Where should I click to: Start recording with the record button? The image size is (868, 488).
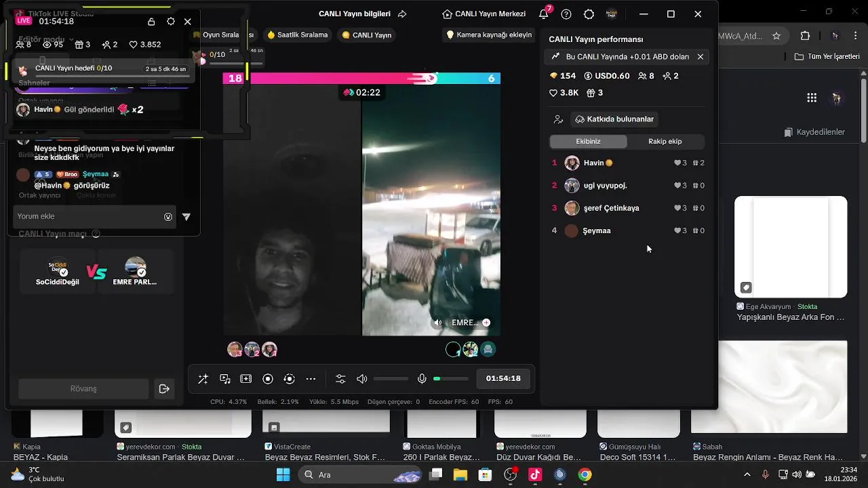coord(268,379)
